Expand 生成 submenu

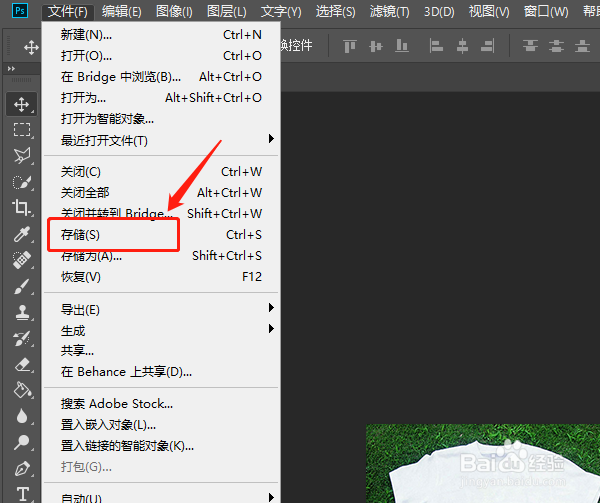(161, 330)
